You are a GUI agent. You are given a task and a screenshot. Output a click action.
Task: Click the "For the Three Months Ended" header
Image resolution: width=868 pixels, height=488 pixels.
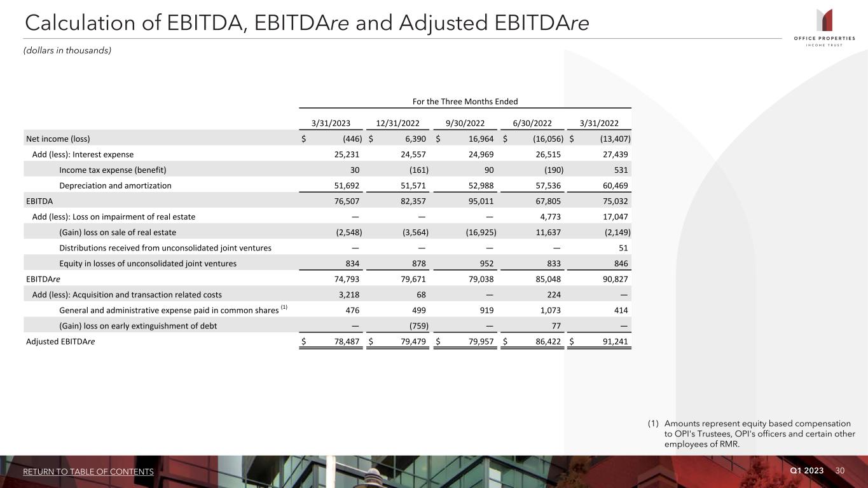point(464,102)
